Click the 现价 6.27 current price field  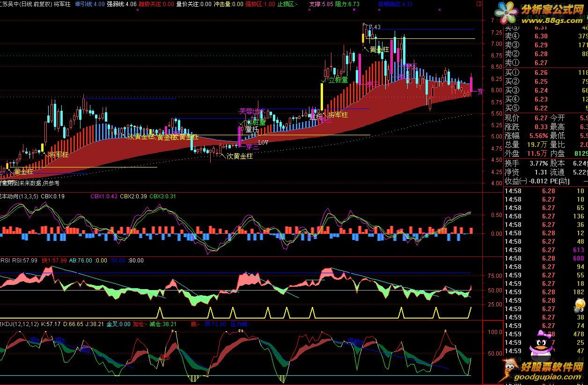526,118
